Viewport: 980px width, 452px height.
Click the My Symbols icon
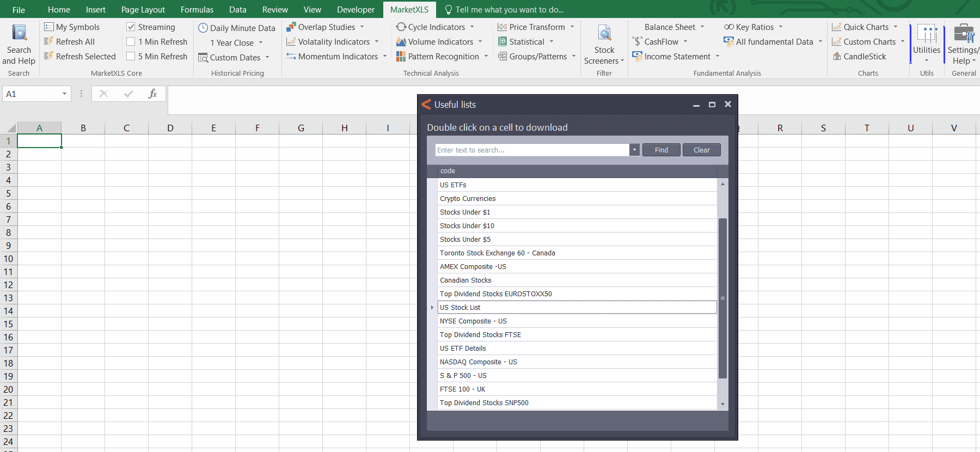(x=49, y=27)
